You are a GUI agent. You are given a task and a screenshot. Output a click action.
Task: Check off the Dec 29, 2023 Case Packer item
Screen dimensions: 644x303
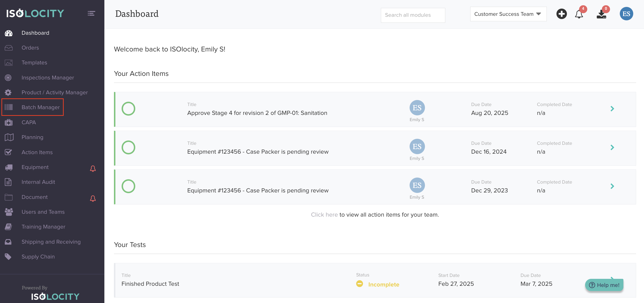(x=128, y=186)
